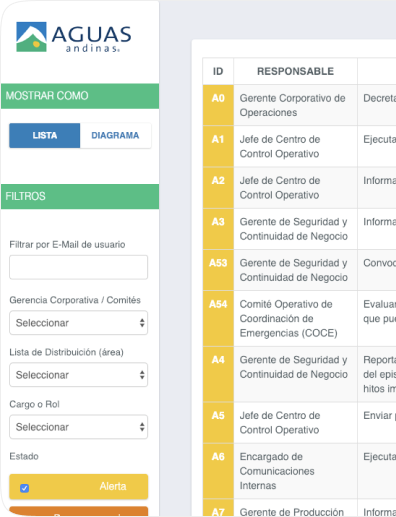Open the Gerencia Corporativa / Comités dropdown
This screenshot has width=396, height=517.
click(78, 323)
